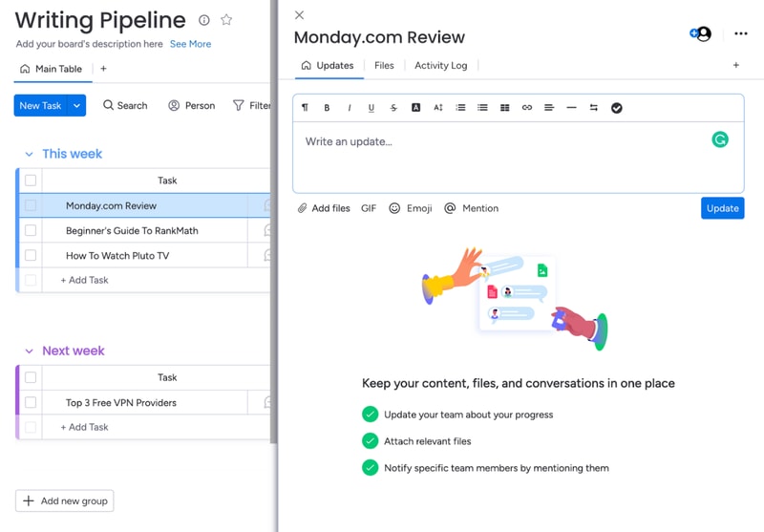Click + Add Task in Next week group

click(84, 427)
